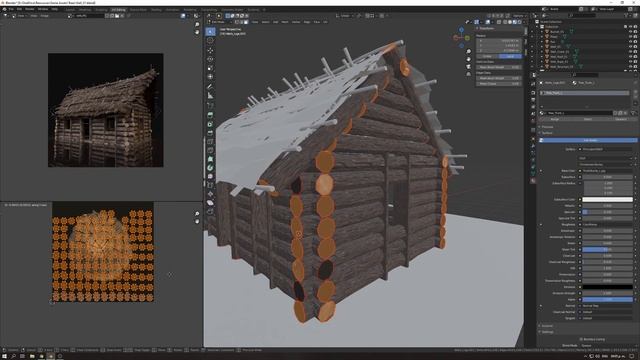Add a material slot with plus button

[x=636, y=93]
